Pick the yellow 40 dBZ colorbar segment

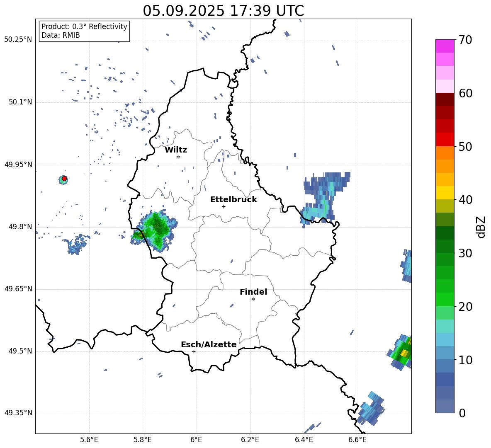pos(445,193)
